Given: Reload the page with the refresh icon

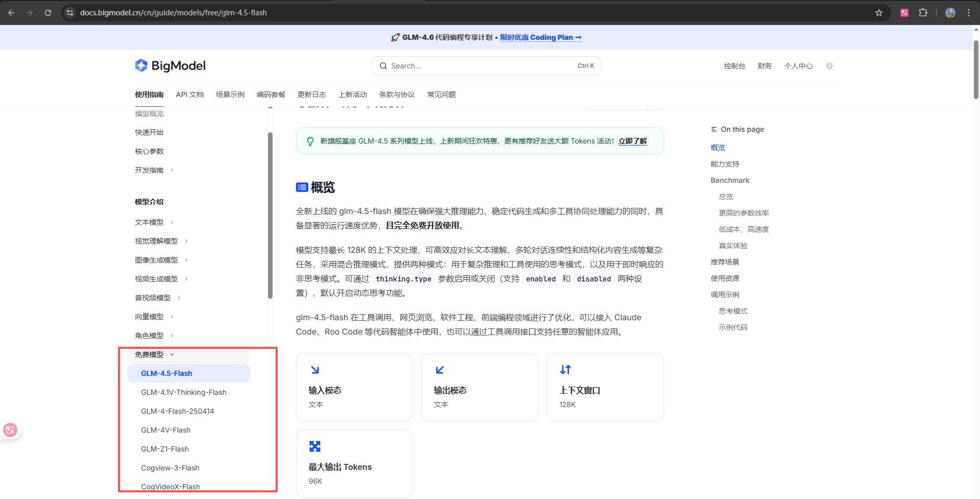Looking at the screenshot, I should click(x=48, y=13).
